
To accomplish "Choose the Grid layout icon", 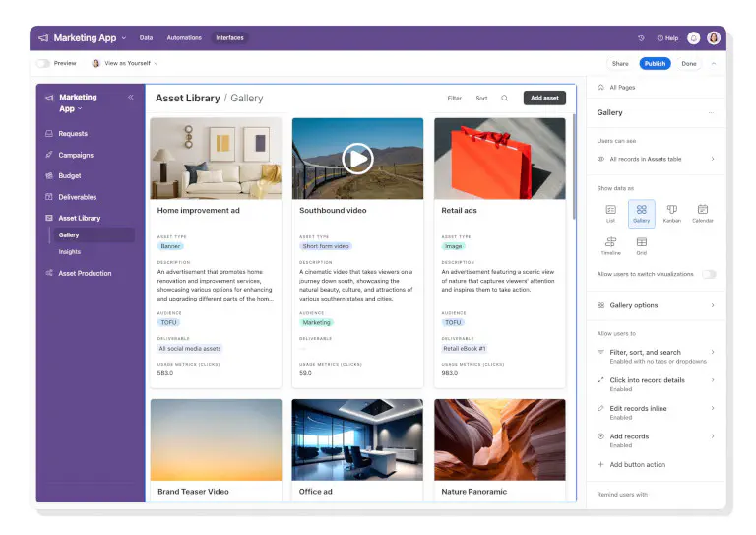I will point(641,245).
